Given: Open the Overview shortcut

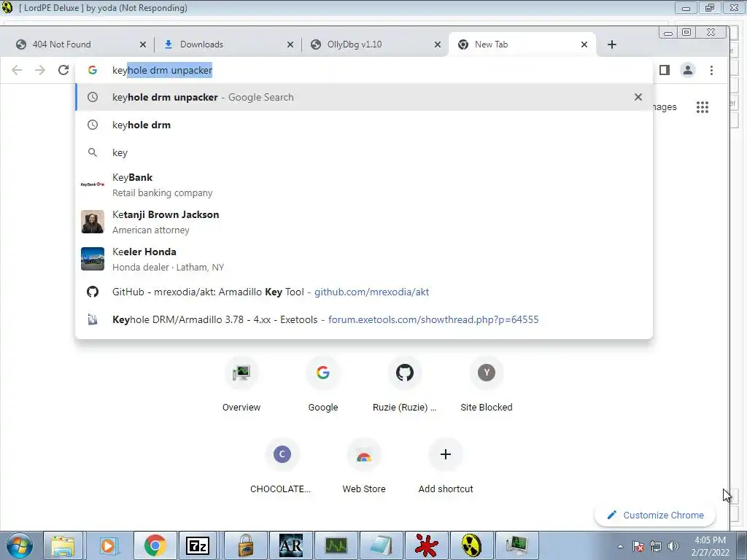Looking at the screenshot, I should 241,385.
